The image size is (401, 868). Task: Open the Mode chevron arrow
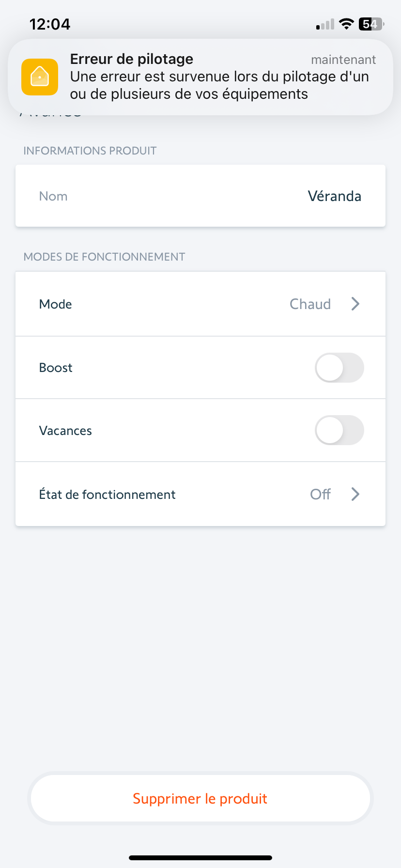tap(355, 304)
